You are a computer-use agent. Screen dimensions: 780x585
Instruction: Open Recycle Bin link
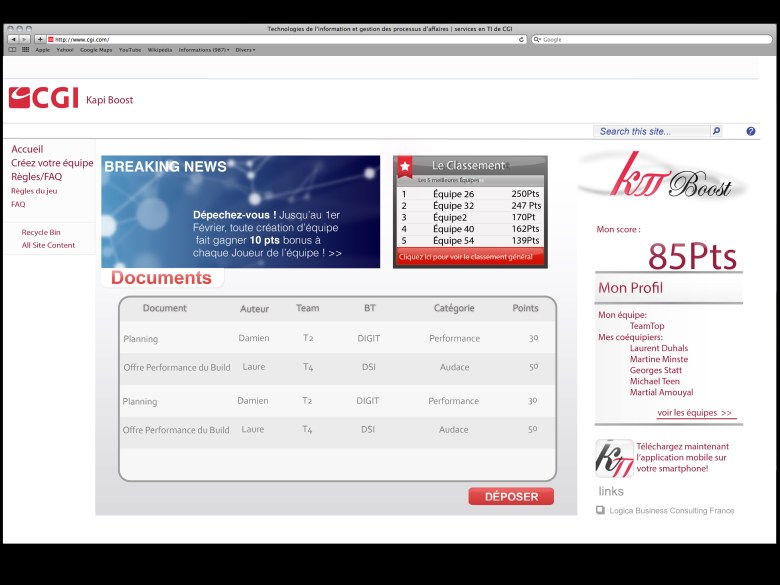[41, 232]
